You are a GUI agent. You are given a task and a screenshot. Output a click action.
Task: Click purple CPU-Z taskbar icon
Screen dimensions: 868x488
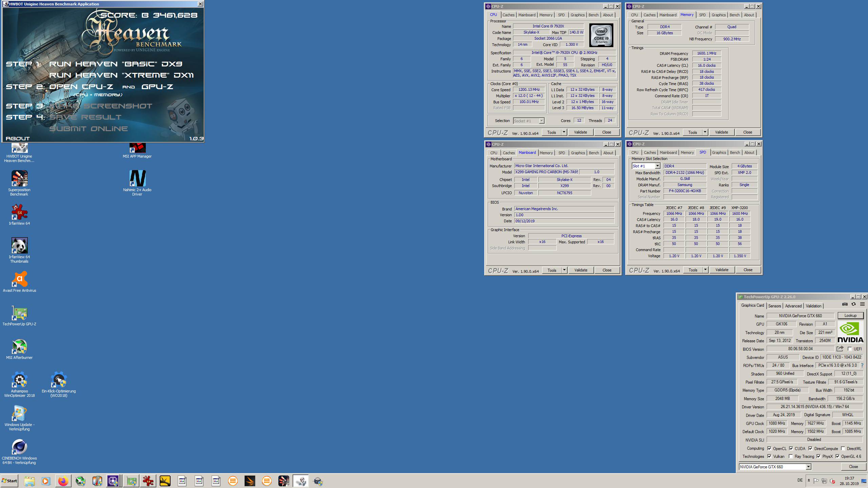113,481
